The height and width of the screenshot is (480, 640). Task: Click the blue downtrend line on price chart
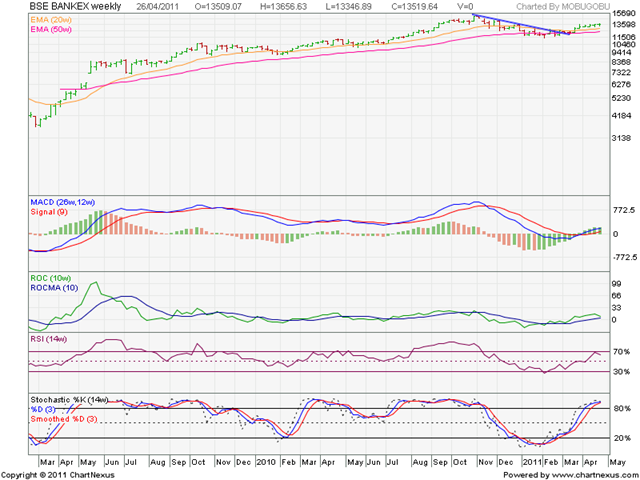(520, 24)
